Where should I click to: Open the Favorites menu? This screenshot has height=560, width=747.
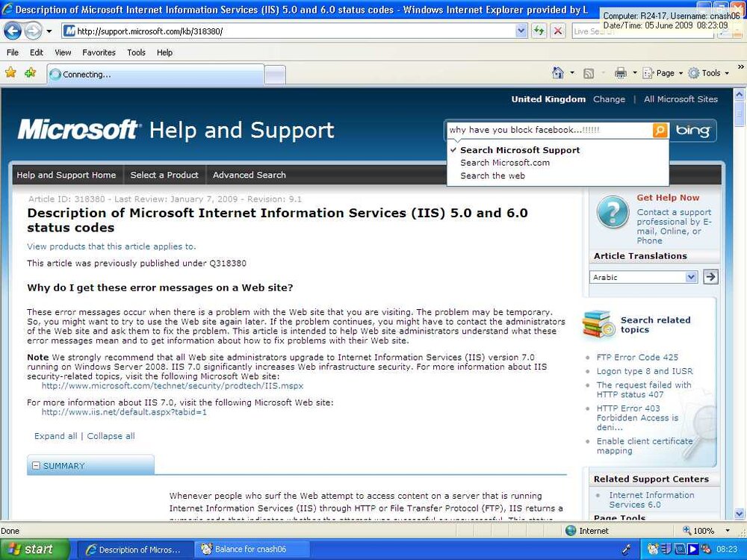point(99,52)
